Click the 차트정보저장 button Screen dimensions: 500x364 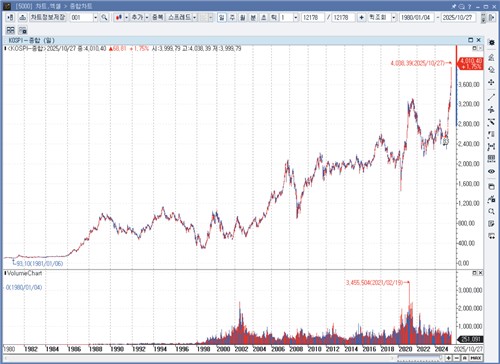pos(48,17)
